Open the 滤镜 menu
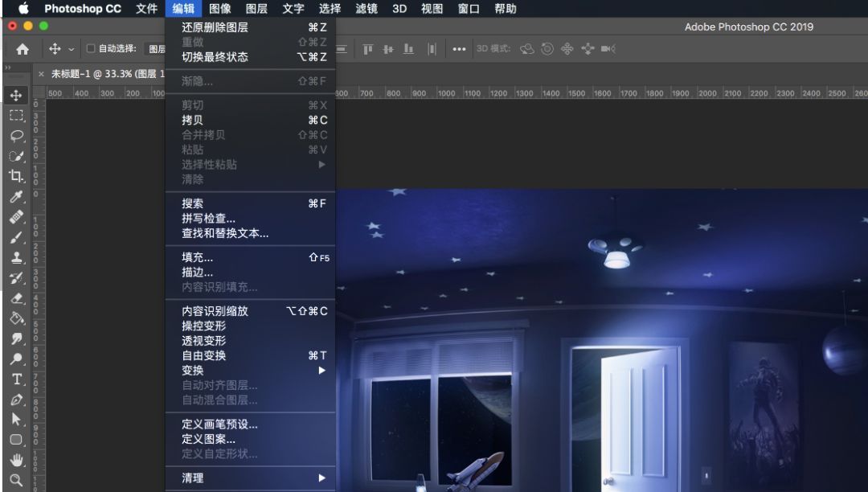Viewport: 868px width, 492px height. [x=366, y=9]
